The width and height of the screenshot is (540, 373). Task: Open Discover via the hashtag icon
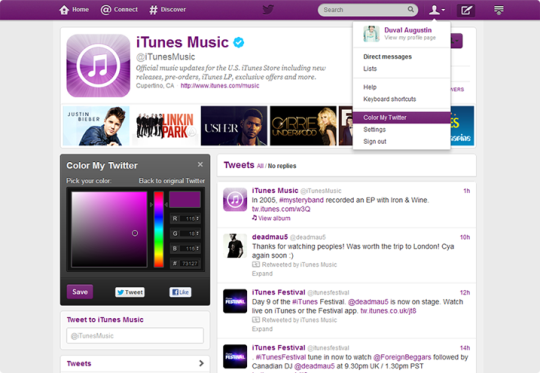click(153, 10)
